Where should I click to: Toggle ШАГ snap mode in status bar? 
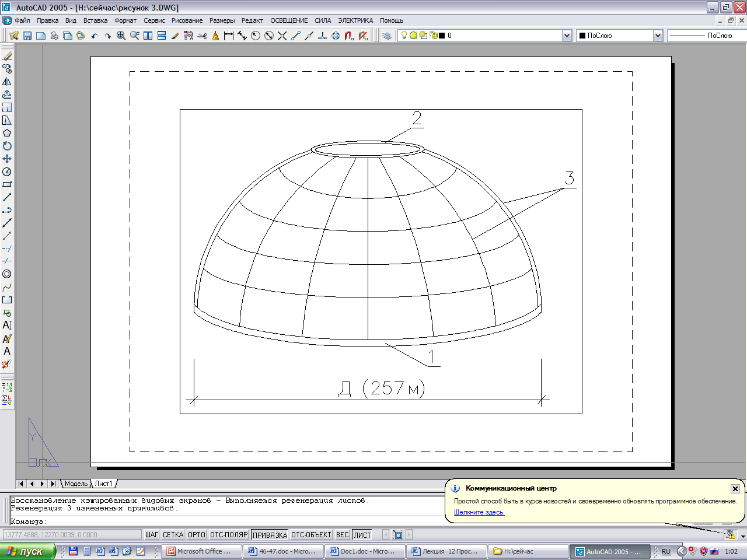tap(152, 534)
